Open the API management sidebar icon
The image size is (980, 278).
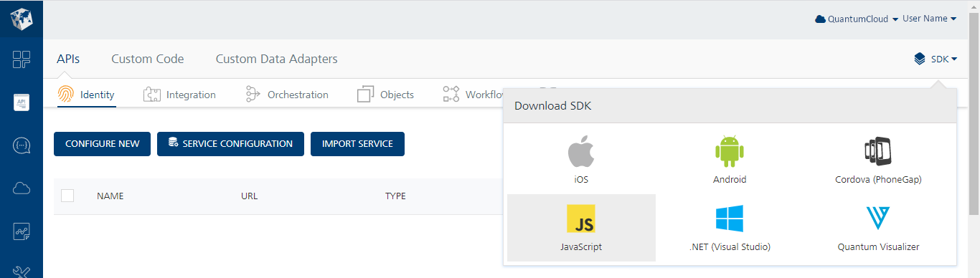coord(22,102)
